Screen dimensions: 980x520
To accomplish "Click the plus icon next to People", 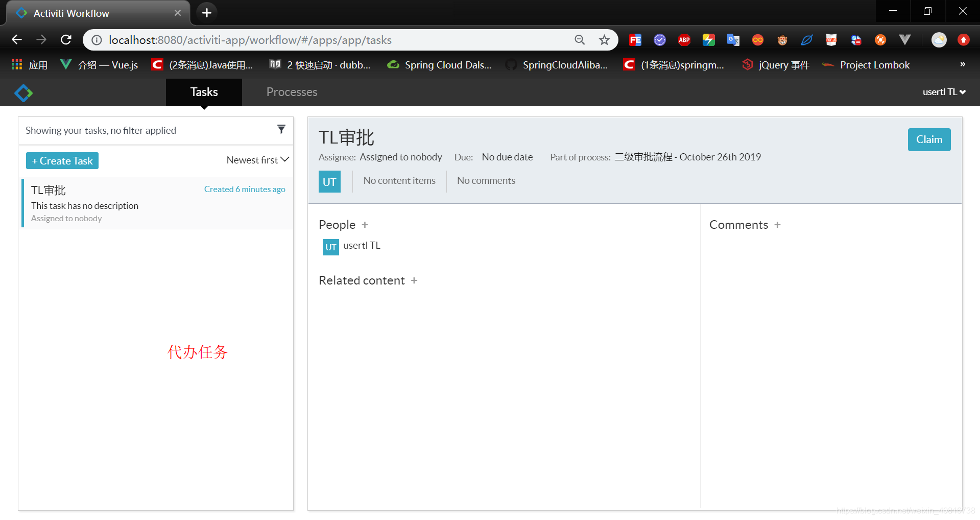I will click(365, 225).
